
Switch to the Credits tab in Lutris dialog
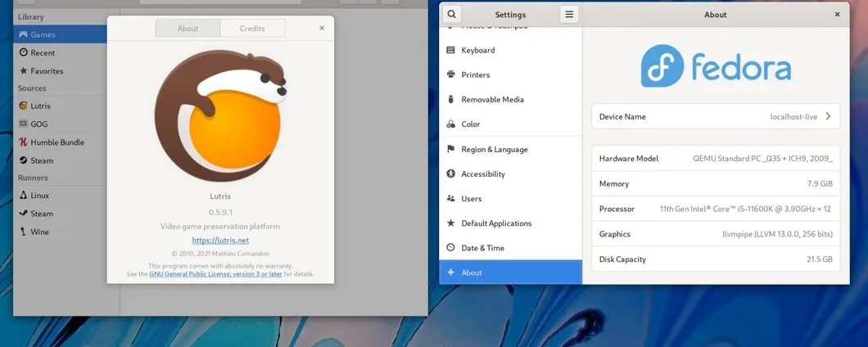tap(252, 28)
